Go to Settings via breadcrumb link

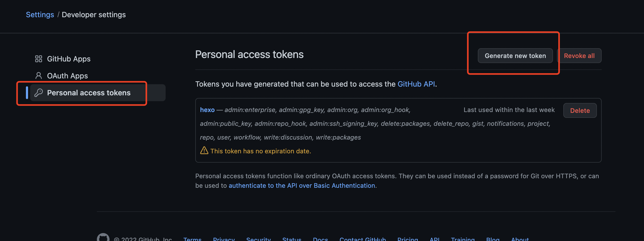coord(40,15)
